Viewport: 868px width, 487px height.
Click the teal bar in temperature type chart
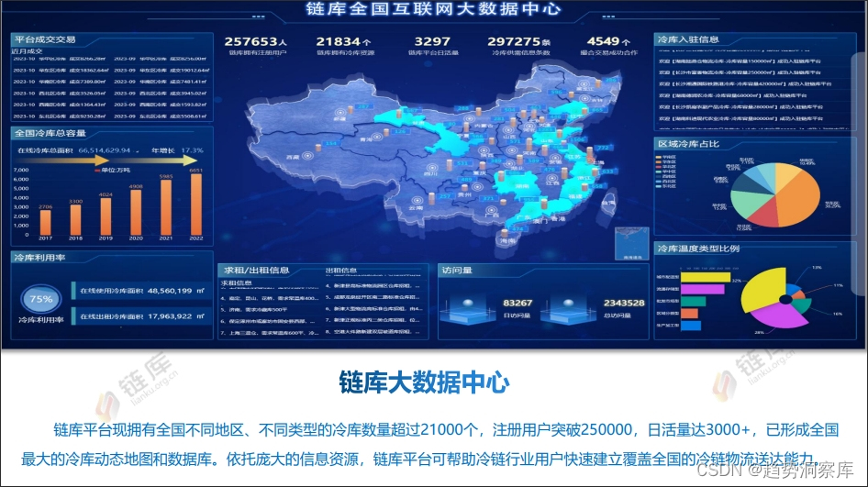point(693,301)
